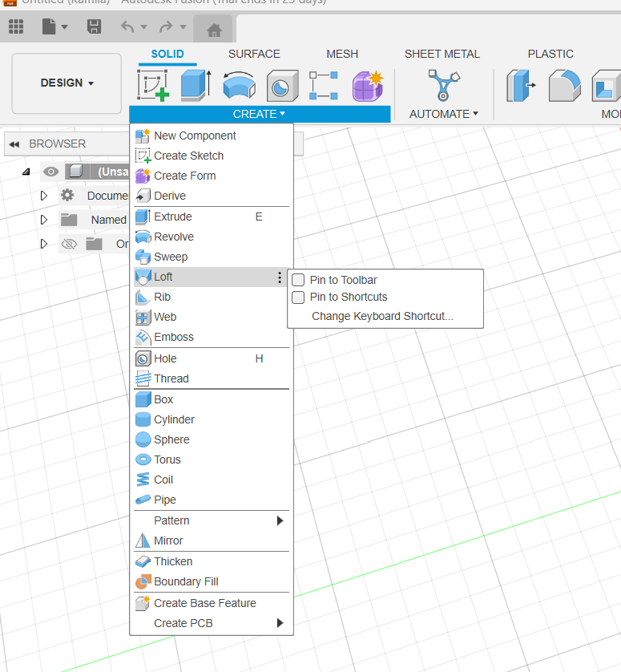Select Rib menu entry

point(212,297)
